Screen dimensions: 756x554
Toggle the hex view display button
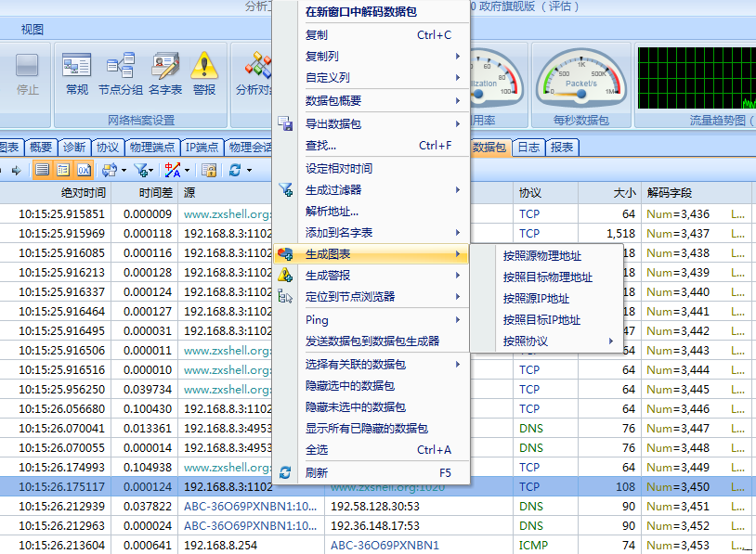point(84,170)
